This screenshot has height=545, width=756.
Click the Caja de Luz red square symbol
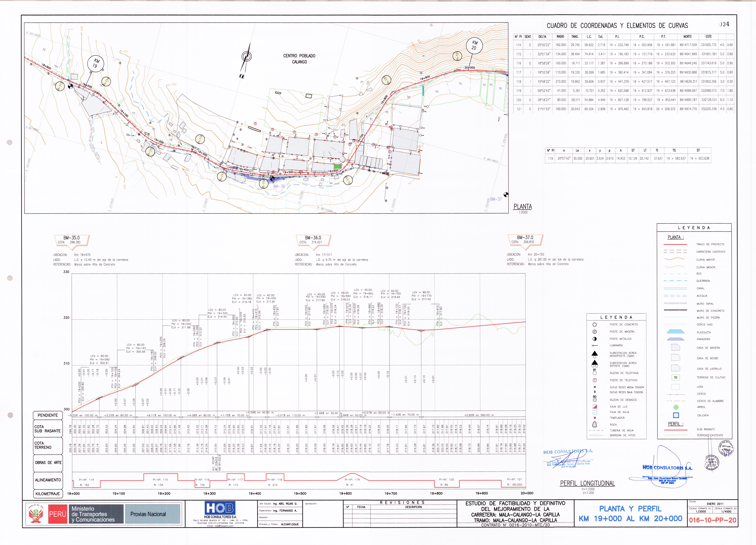coord(595,407)
